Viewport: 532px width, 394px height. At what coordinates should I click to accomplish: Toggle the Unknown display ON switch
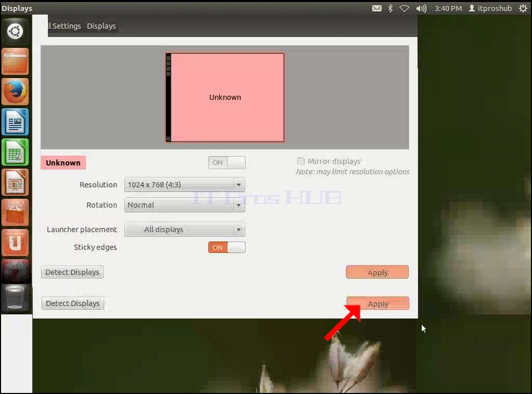click(227, 163)
